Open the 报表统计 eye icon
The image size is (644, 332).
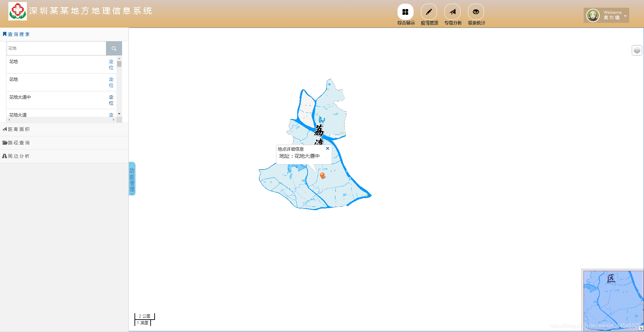(x=476, y=12)
